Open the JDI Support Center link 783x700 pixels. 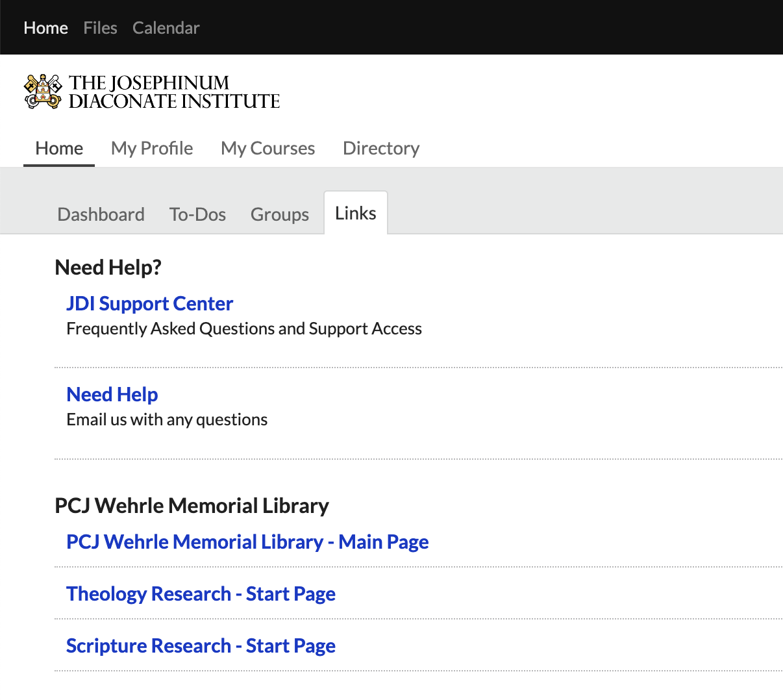(150, 303)
